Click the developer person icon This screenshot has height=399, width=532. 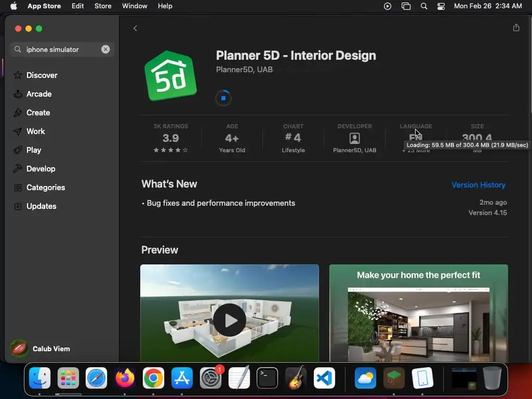(354, 138)
